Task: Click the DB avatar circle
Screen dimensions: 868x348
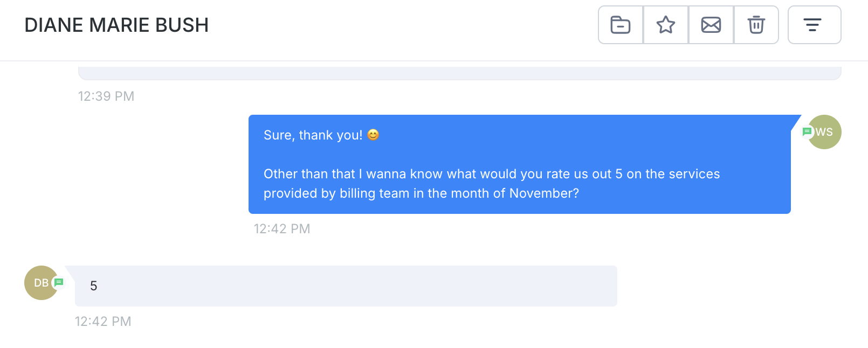Action: coord(39,283)
